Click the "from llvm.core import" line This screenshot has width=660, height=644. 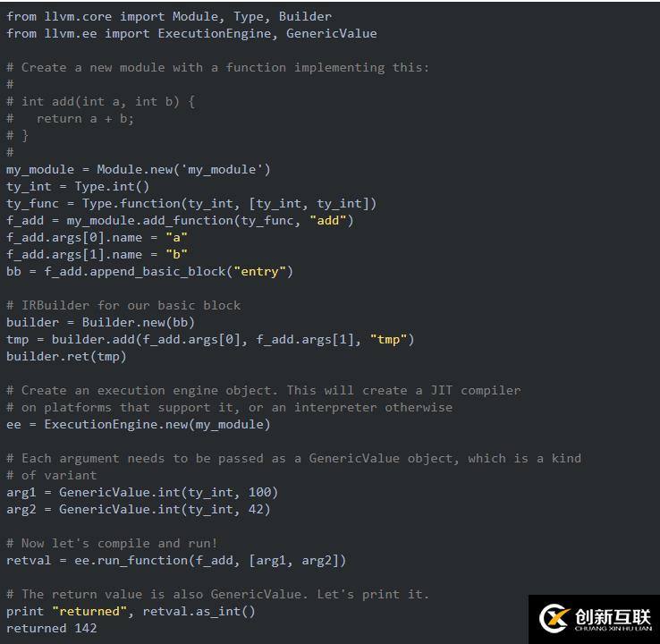(169, 17)
